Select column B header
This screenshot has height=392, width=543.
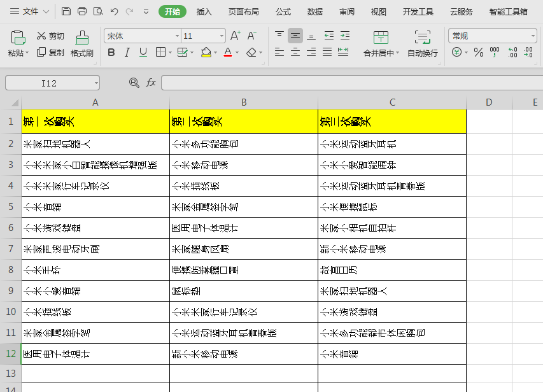pyautogui.click(x=244, y=102)
